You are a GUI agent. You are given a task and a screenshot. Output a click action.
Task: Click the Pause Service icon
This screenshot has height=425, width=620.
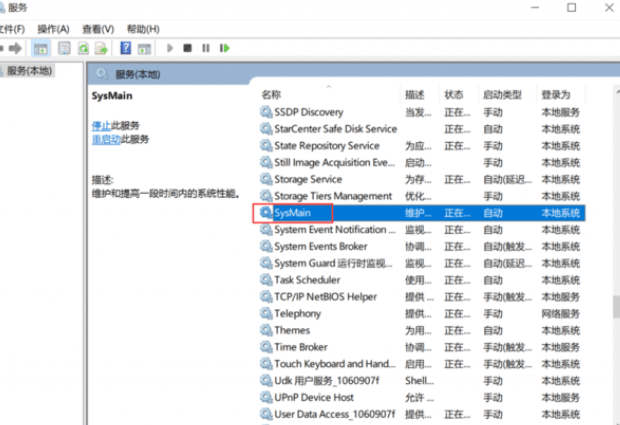coord(206,48)
